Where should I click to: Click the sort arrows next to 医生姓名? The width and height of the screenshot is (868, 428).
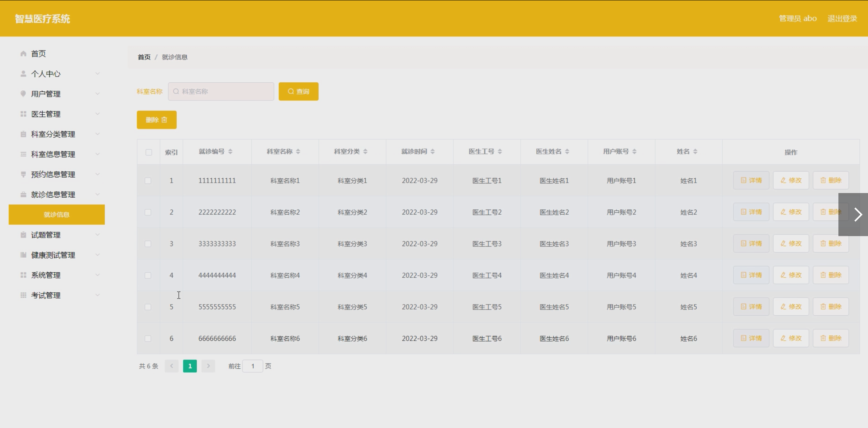[x=567, y=152]
